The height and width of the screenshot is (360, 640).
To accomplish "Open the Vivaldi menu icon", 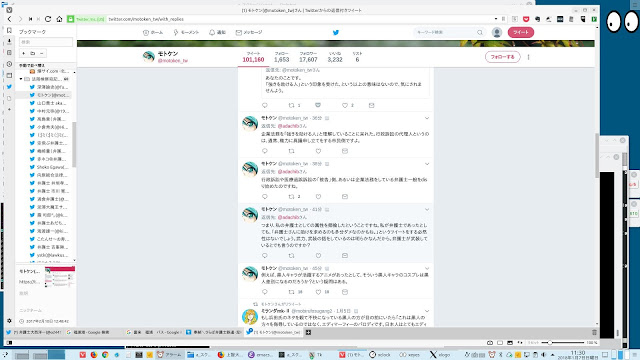I will (9, 10).
